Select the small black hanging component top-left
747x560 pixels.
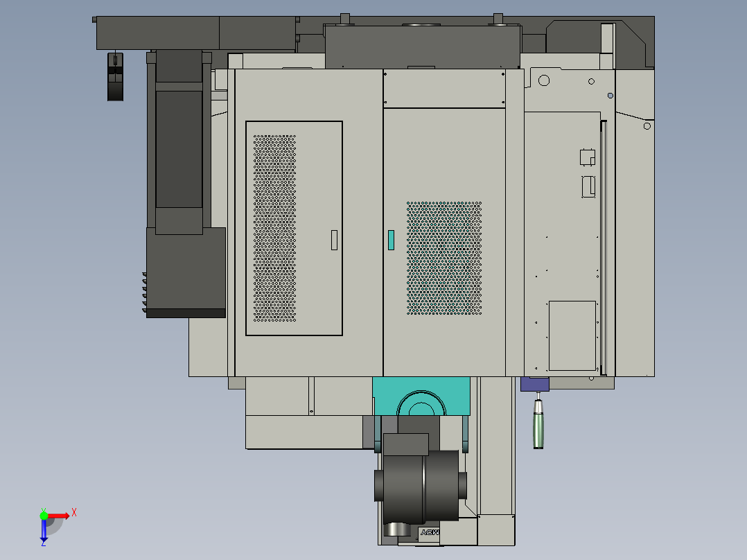coord(115,77)
